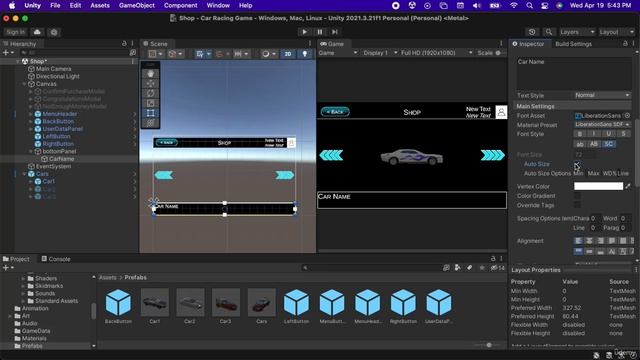Toggle scene lighting bulb icon

304,54
